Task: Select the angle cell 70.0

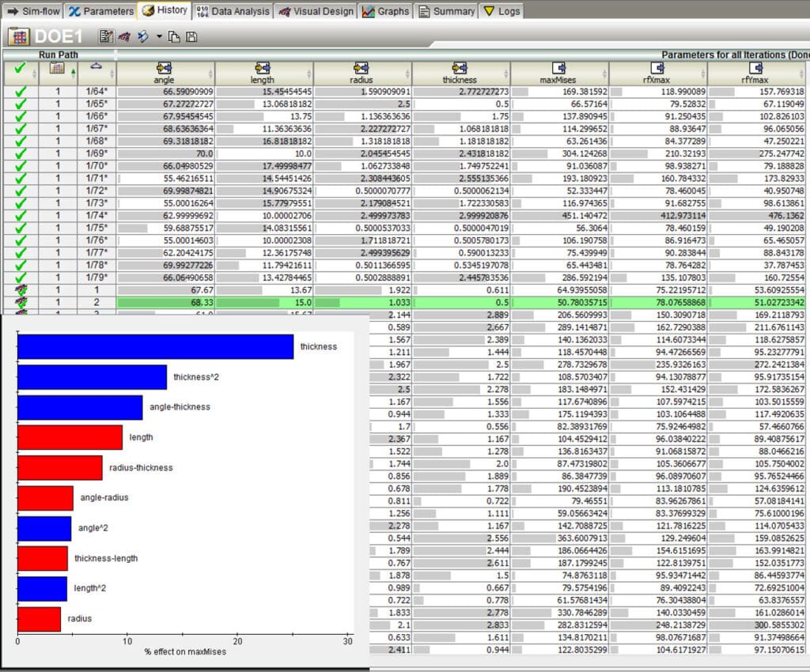Action: pyautogui.click(x=165, y=153)
